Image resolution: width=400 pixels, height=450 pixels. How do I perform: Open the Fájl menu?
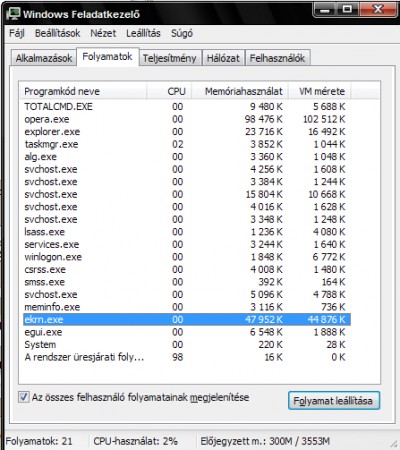pos(17,33)
